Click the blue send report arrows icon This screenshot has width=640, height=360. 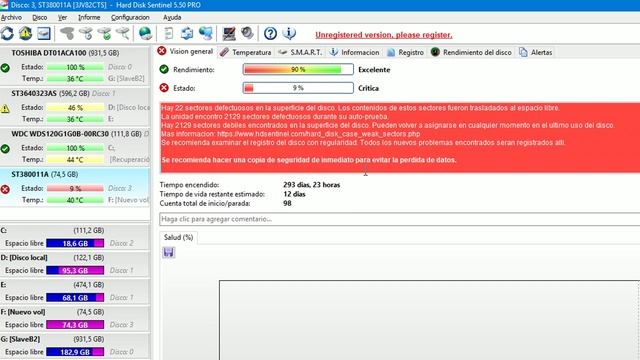point(187,33)
